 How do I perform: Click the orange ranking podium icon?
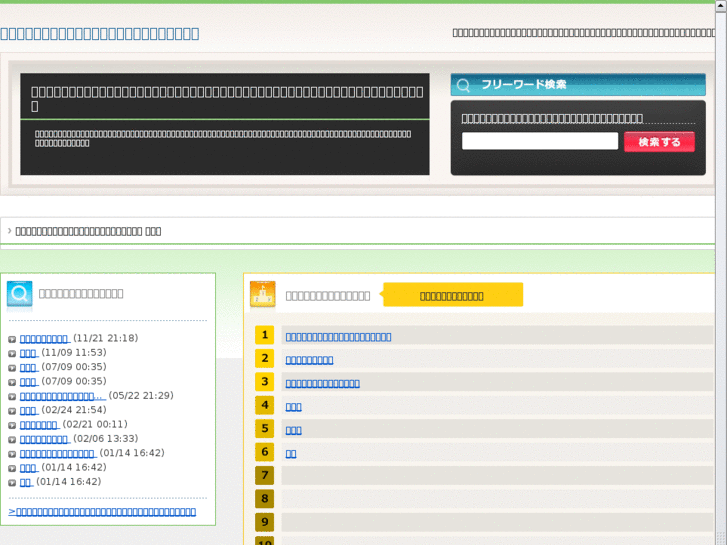(262, 295)
